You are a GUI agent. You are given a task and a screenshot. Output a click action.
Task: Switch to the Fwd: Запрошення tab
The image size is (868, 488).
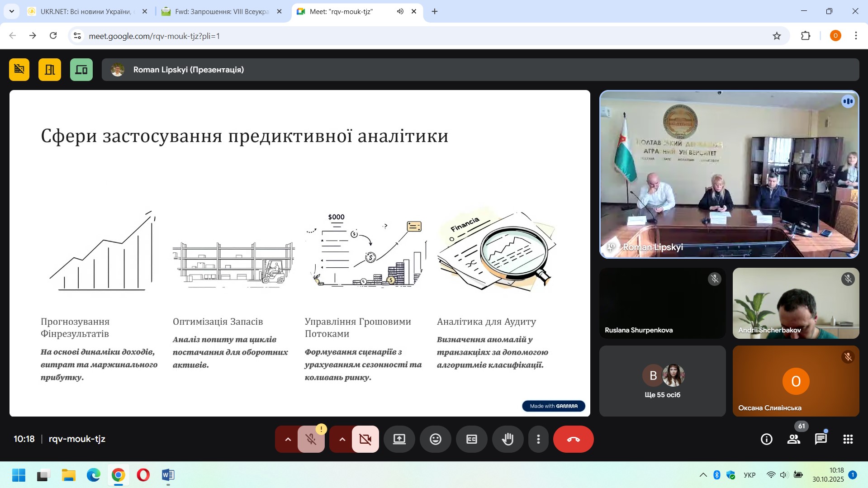tap(222, 11)
